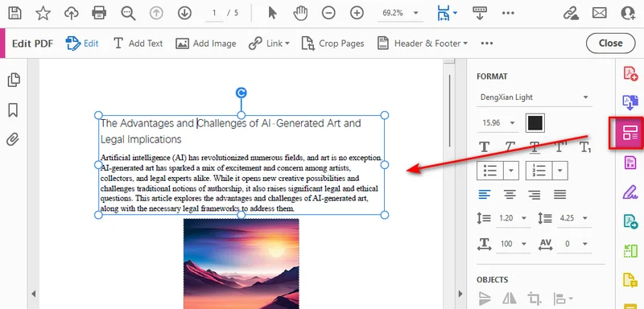
Task: Collapse right panel with triangle arrow
Action: [460, 294]
